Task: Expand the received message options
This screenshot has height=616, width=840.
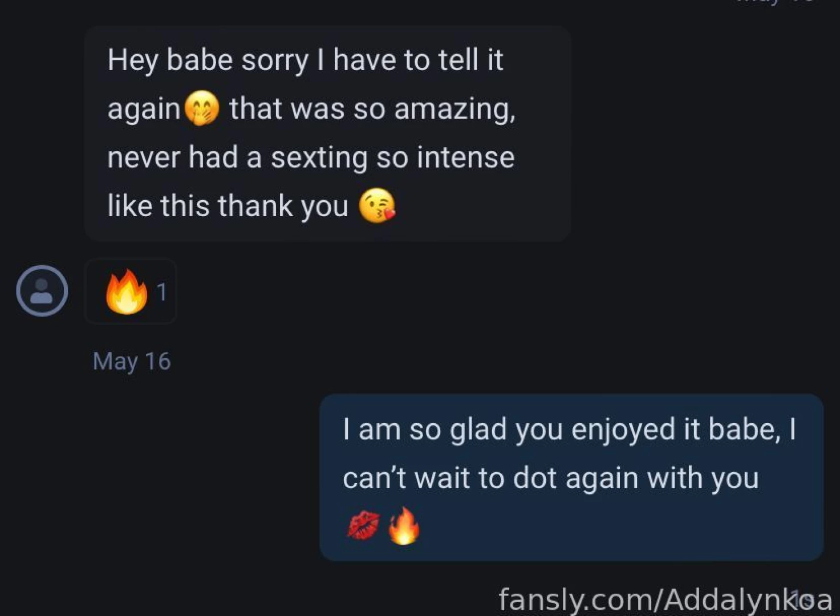Action: (327, 131)
